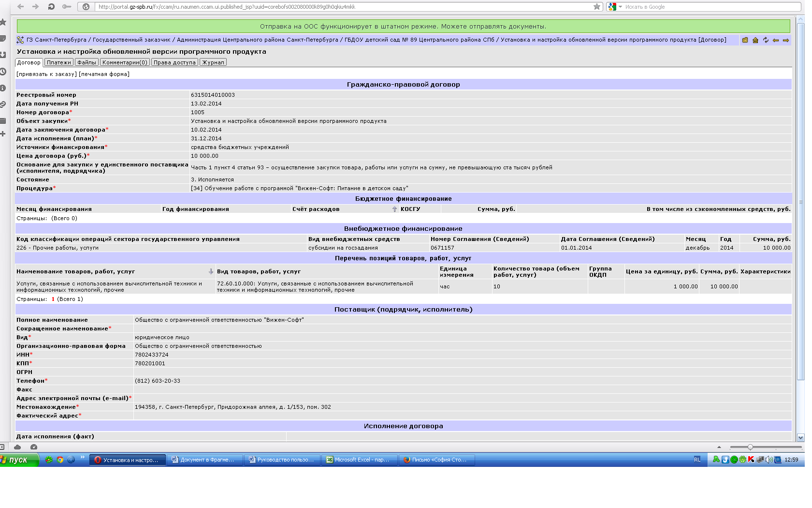
Task: Toggle the side panel button in status bar
Action: click(2, 447)
